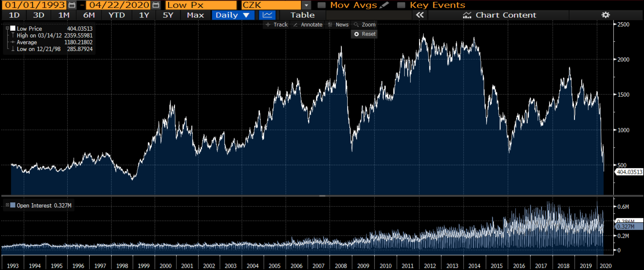
Task: Click the 2500 price axis label
Action: coord(623,24)
